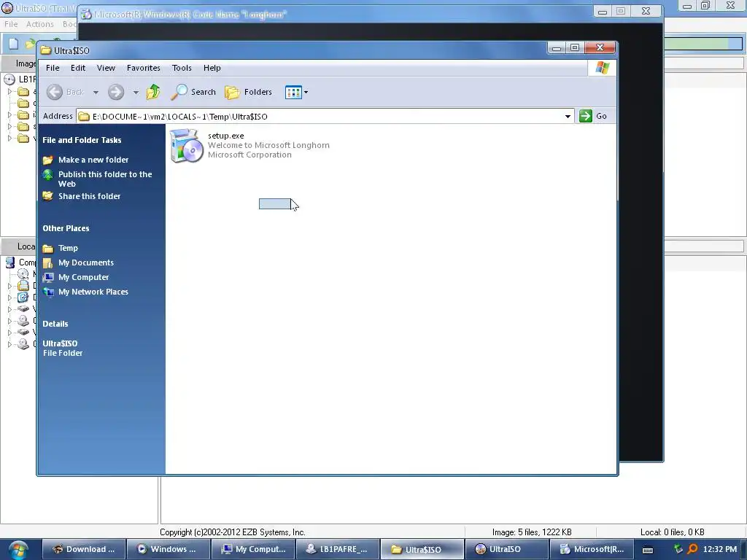Click the Temp folder icon under Other Places

coord(47,248)
